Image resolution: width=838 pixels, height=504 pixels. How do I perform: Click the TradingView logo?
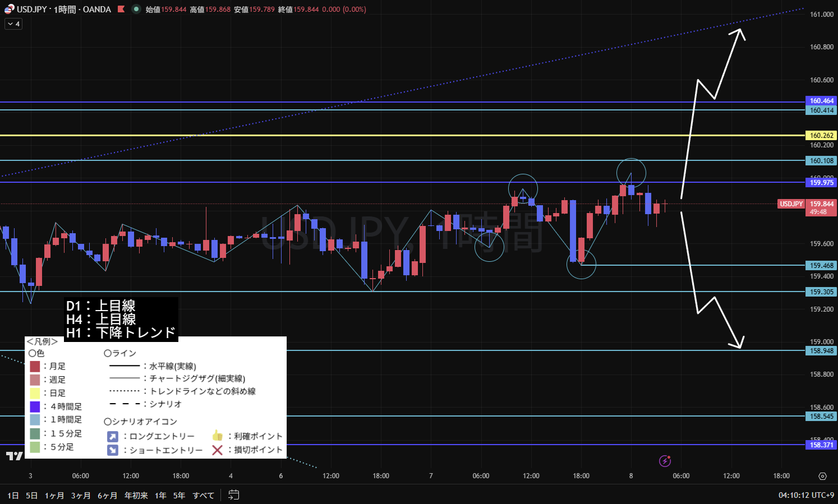[14, 456]
